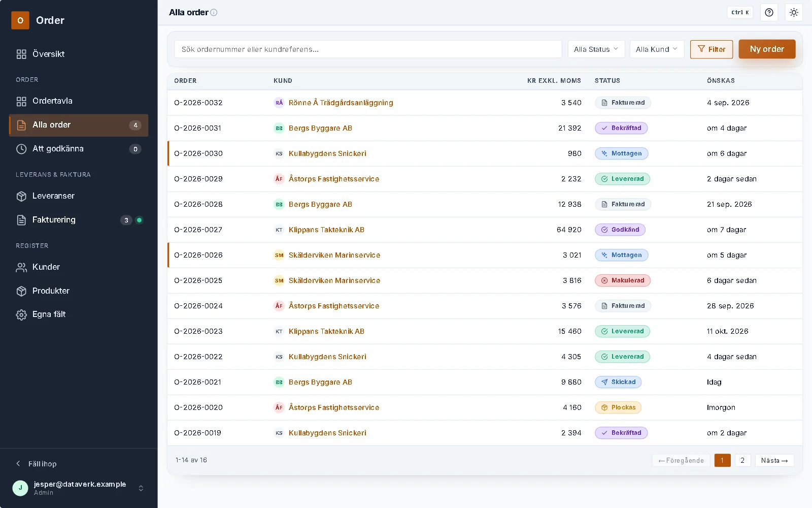Click the J user avatar
The height and width of the screenshot is (508, 812).
tap(20, 488)
